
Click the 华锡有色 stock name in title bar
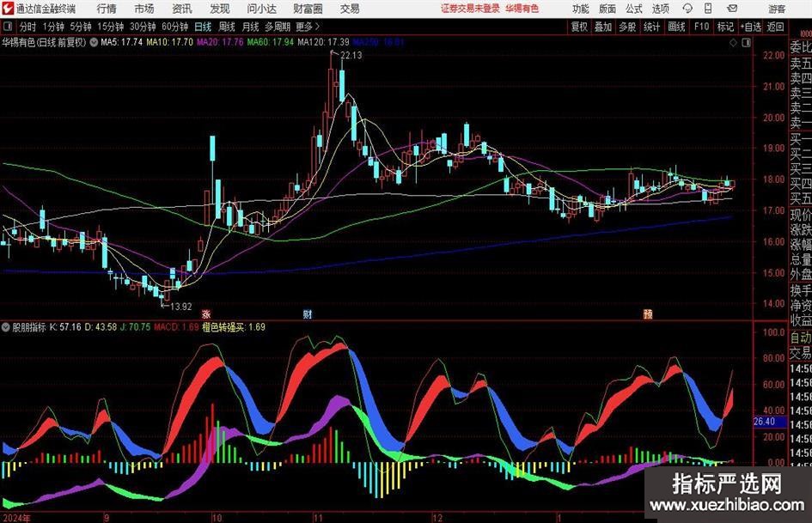click(522, 9)
